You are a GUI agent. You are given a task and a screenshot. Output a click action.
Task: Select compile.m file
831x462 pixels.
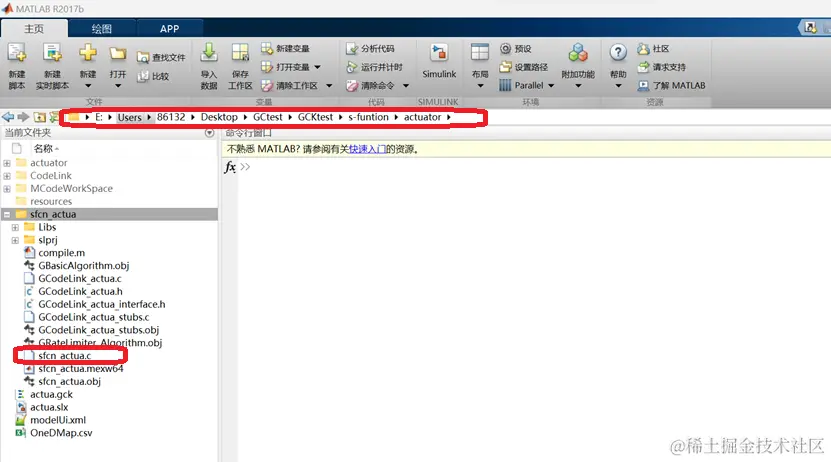click(x=61, y=253)
